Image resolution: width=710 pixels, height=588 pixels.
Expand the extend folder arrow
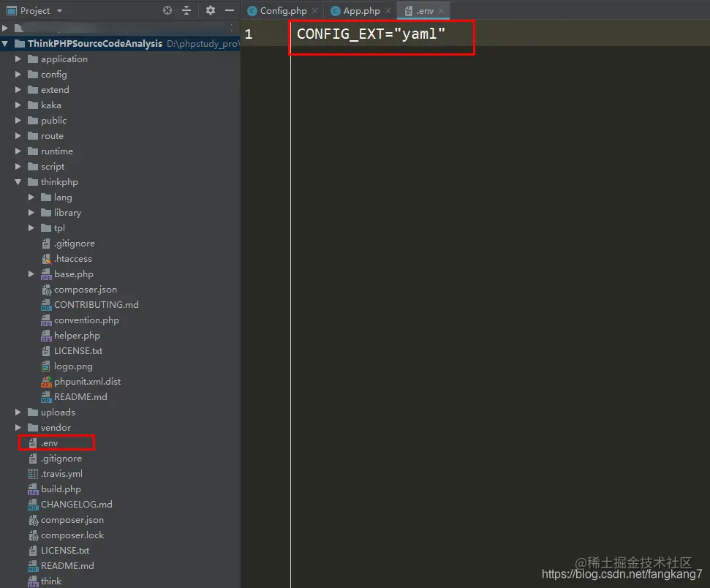18,90
